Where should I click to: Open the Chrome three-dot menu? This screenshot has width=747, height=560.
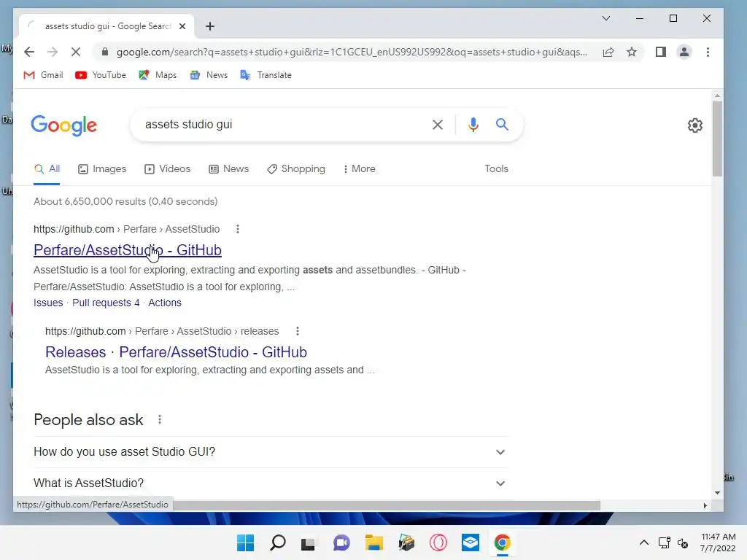coord(708,52)
